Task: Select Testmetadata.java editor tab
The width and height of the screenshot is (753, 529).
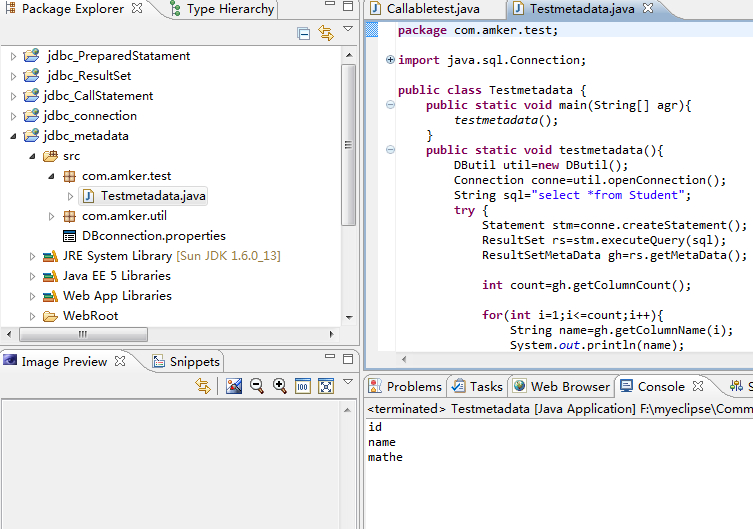Action: pos(582,9)
